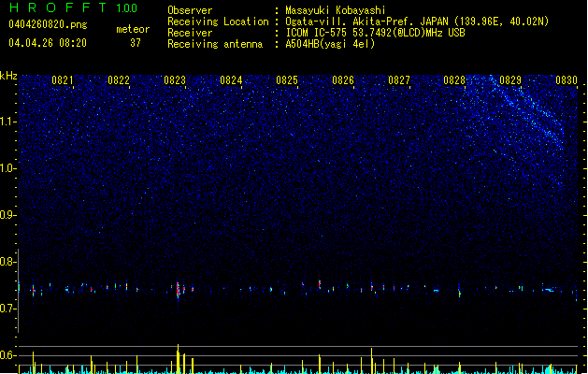Viewport: 588px width, 374px height.
Task: Select the file name 0404260820.png
Action: [48, 24]
